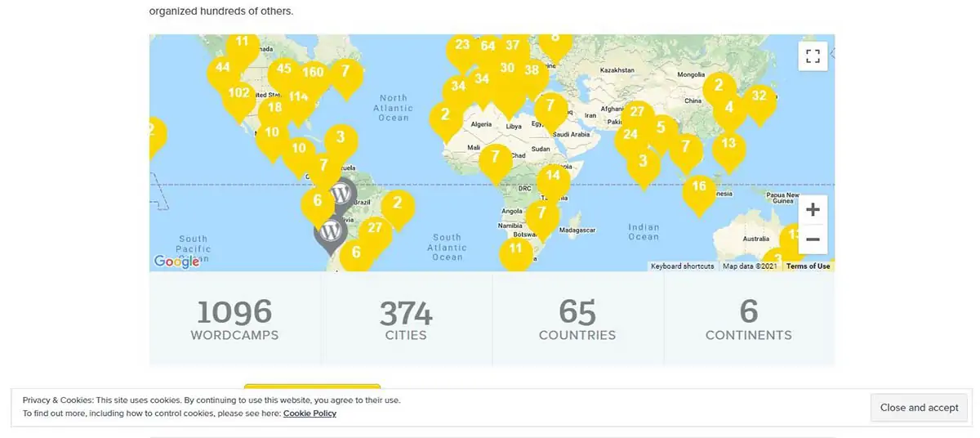Click the 18 marker over Mexico
The height and width of the screenshot is (438, 980).
275,109
